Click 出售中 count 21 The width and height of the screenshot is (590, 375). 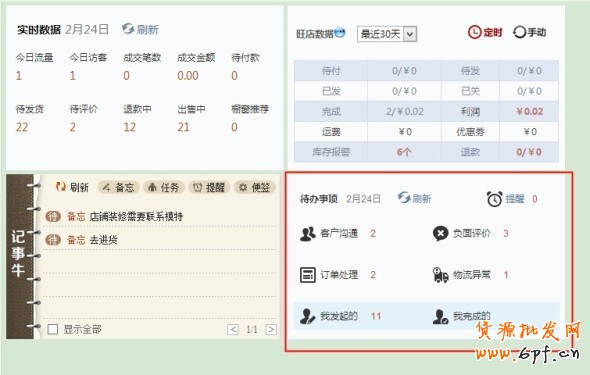point(184,127)
